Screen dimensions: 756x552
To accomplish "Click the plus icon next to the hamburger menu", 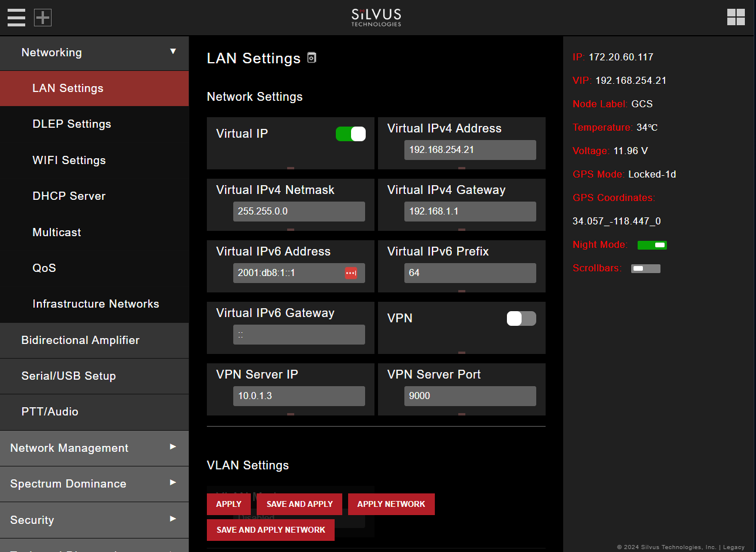I will (42, 18).
